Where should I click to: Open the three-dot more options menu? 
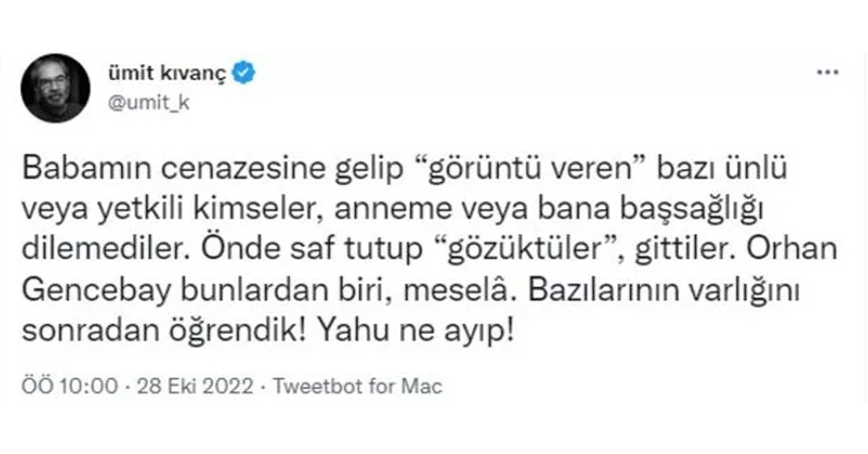click(827, 73)
